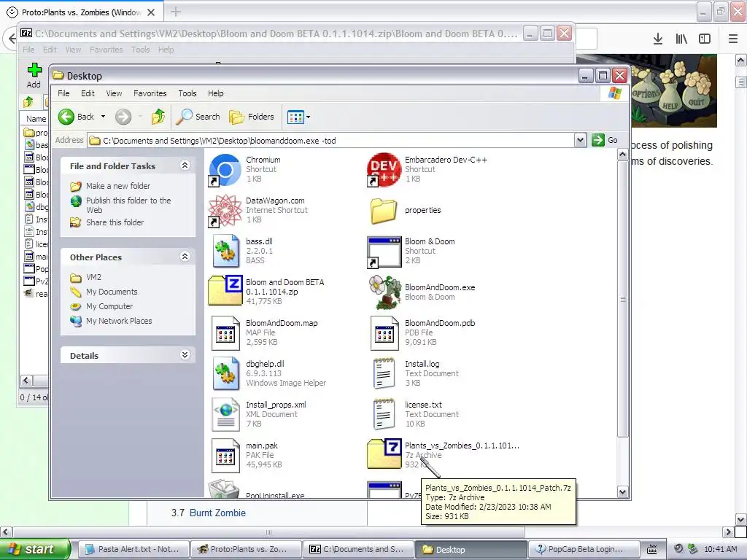Open the Firefox hamburger menu
The height and width of the screenshot is (560, 747).
tap(733, 39)
